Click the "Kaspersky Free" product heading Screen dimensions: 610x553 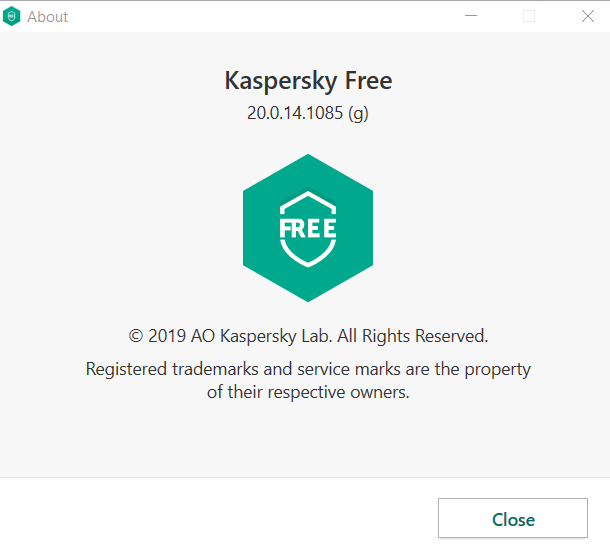point(308,80)
